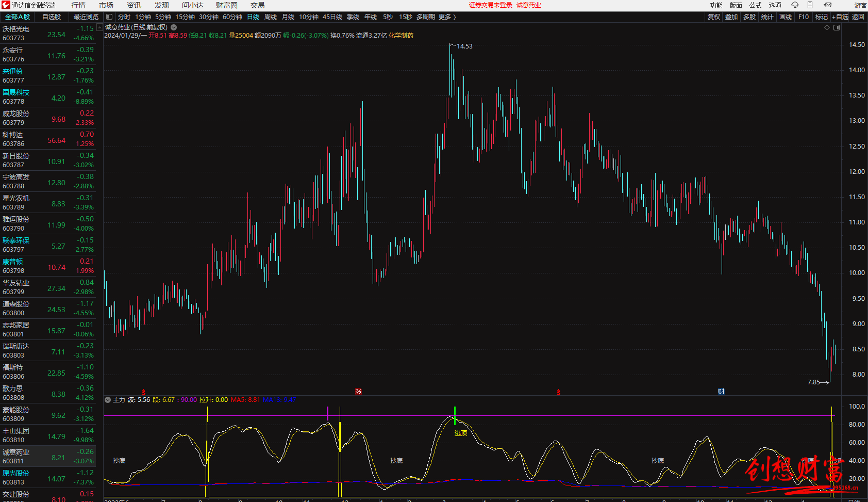
Task: Open the 版面 menu
Action: tap(736, 5)
